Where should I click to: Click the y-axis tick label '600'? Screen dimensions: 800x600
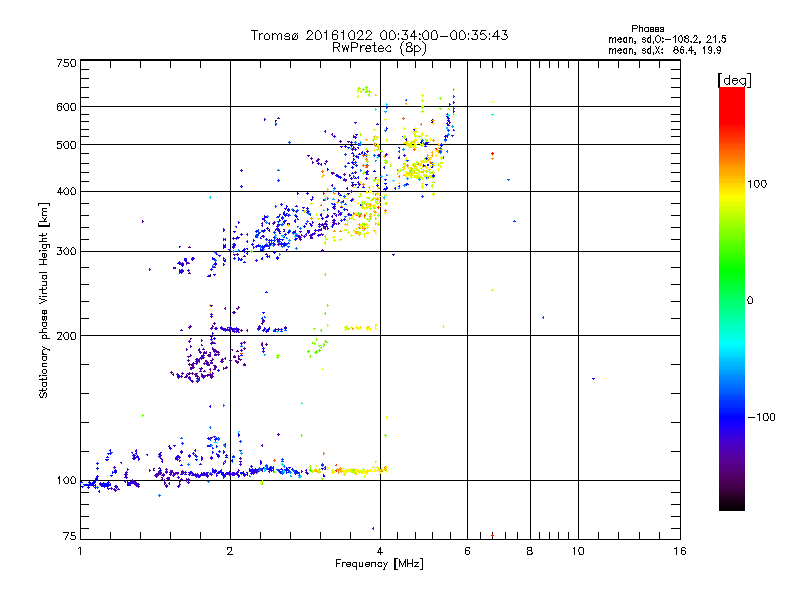click(x=66, y=107)
